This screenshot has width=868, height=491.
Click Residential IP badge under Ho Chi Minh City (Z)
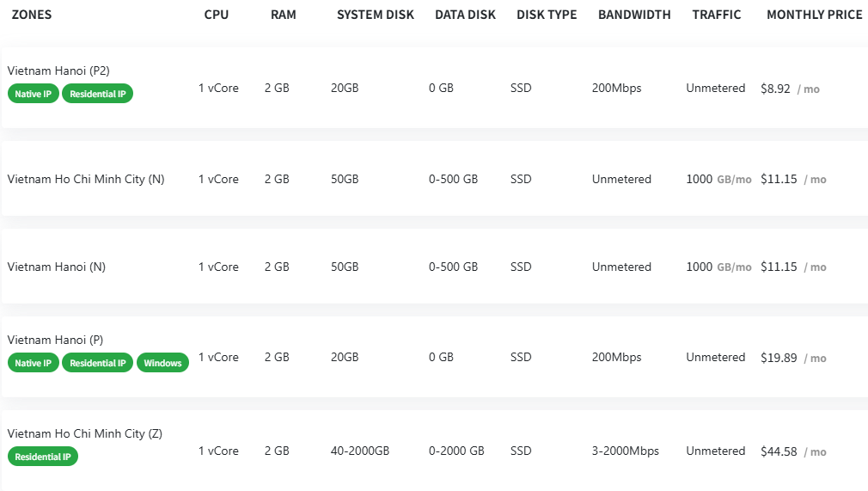click(43, 457)
